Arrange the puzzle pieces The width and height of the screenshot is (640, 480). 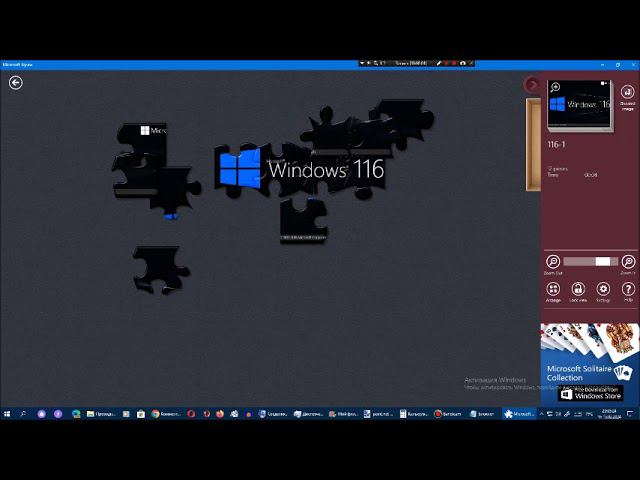click(x=553, y=289)
